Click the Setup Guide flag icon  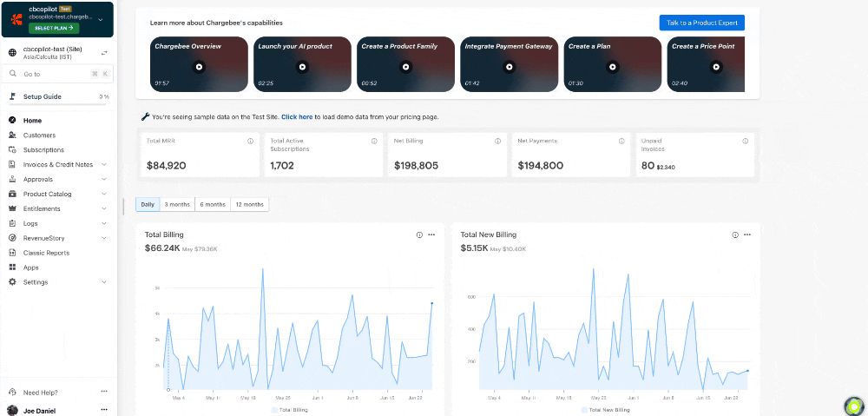(12, 96)
